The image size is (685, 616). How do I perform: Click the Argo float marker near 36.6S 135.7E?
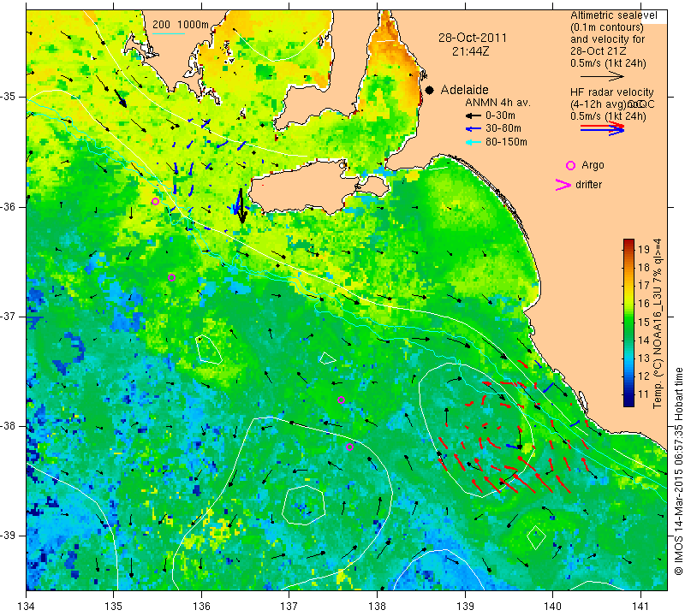172,278
